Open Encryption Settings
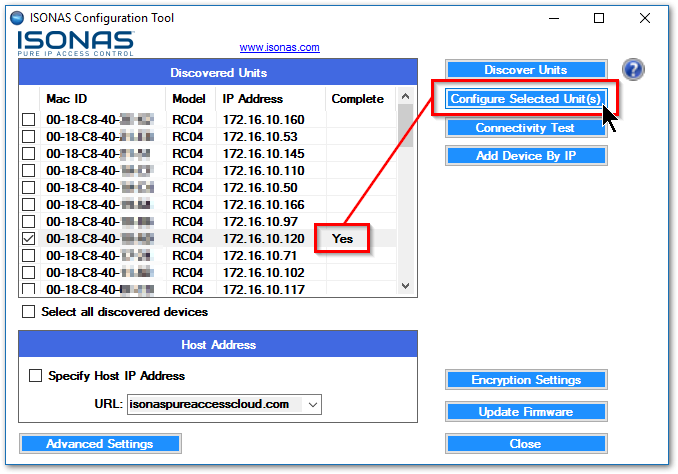678x474 pixels. click(x=526, y=380)
